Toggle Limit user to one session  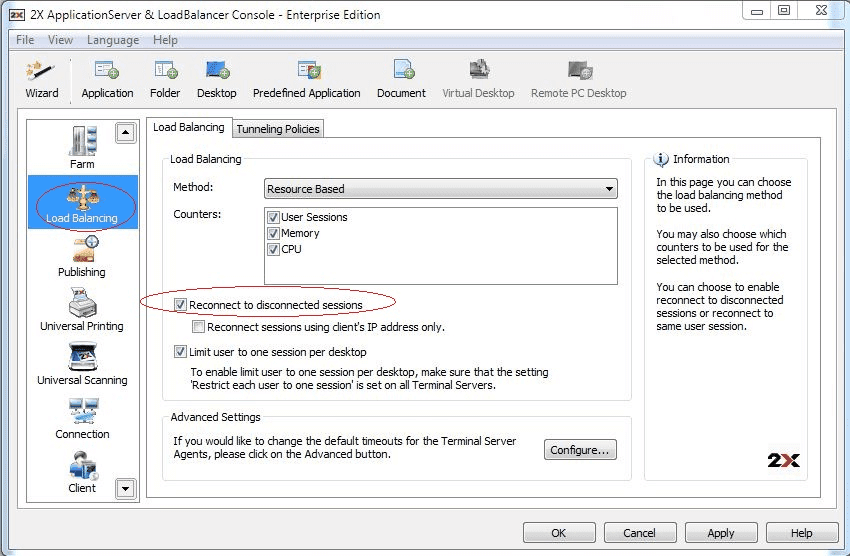181,352
